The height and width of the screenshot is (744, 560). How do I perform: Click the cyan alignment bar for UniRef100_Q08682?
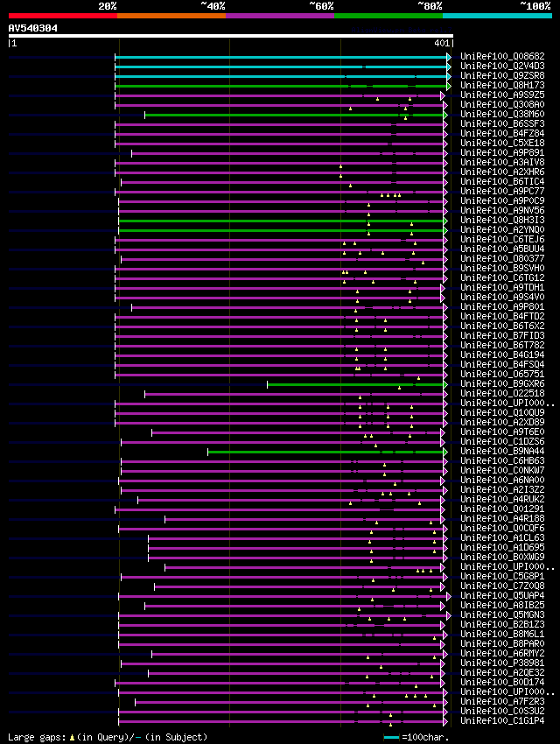tap(282, 58)
